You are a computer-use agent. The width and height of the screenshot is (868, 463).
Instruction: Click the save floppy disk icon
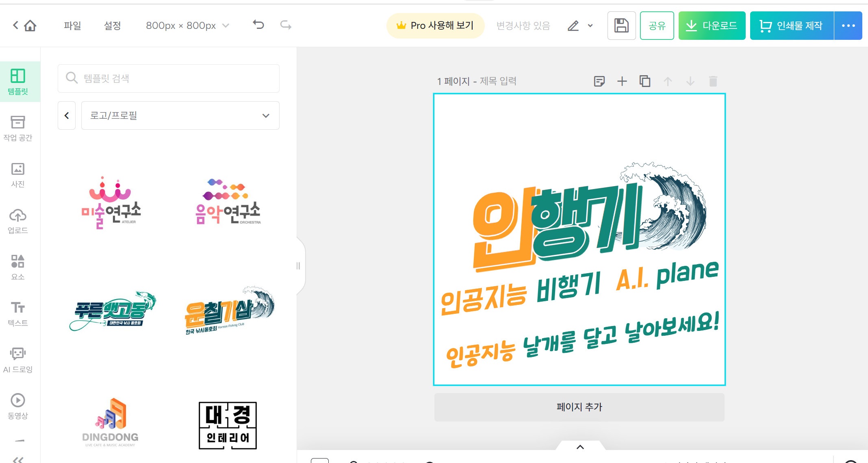pyautogui.click(x=621, y=26)
